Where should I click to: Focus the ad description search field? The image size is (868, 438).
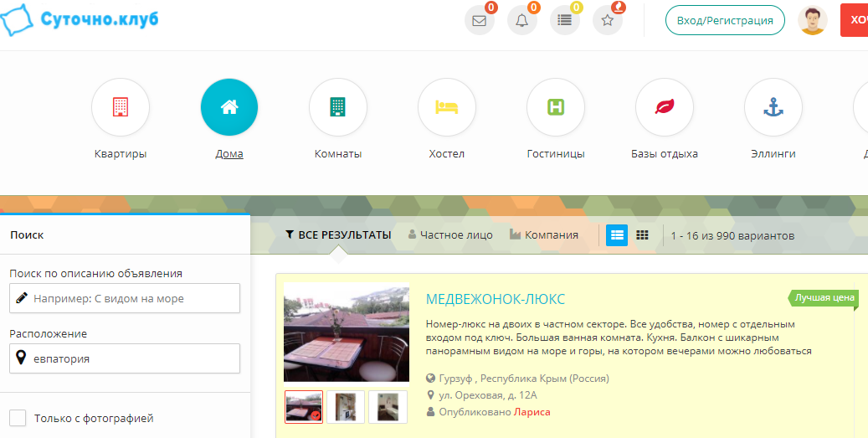125,298
